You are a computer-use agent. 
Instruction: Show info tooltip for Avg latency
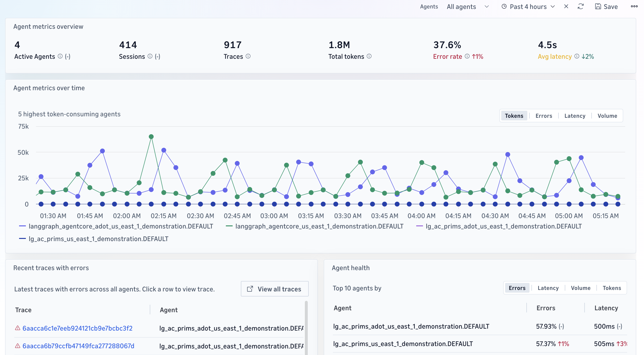click(577, 56)
